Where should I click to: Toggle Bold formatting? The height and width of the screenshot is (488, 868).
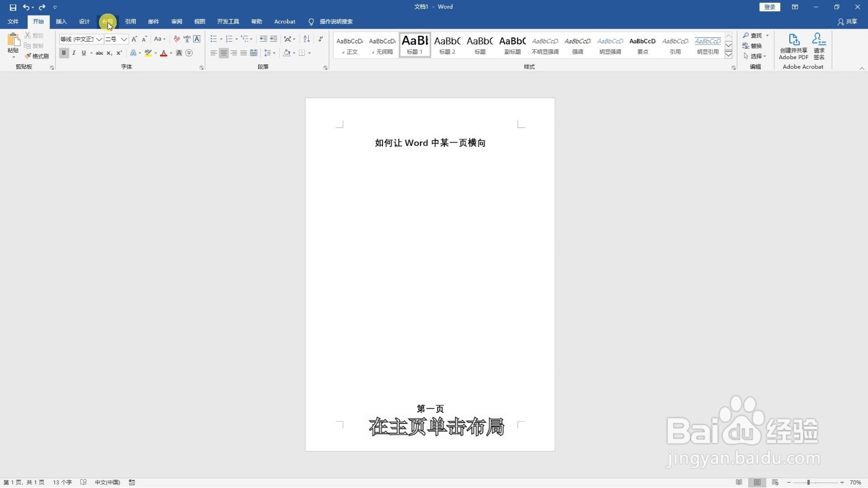(63, 53)
